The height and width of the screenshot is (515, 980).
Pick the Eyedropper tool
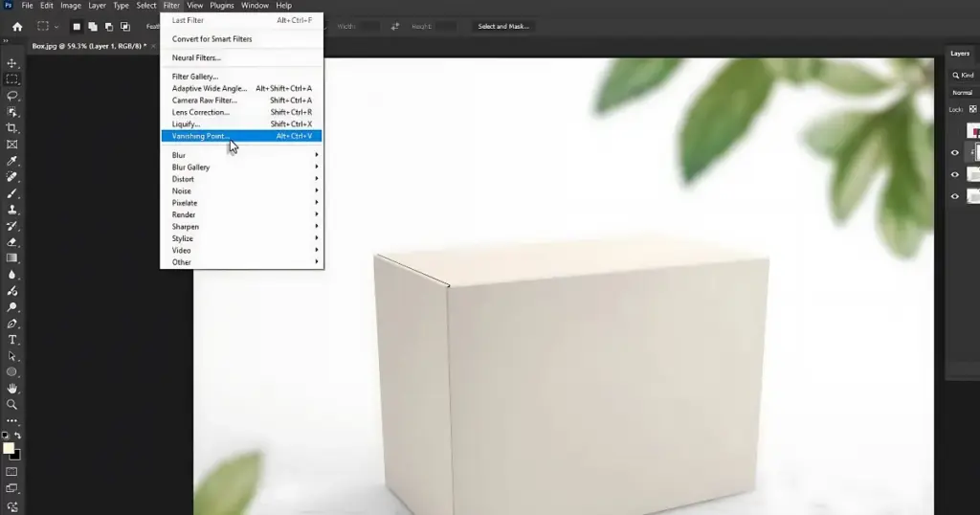point(12,161)
